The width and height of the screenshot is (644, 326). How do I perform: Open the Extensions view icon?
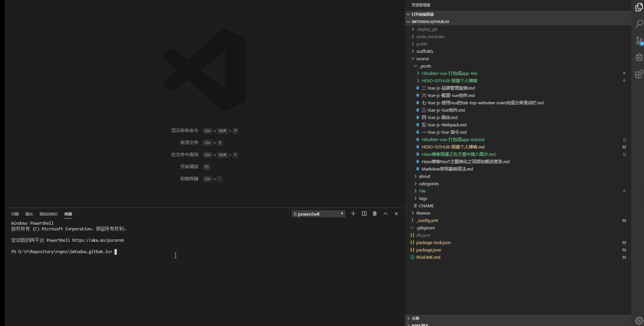point(639,74)
